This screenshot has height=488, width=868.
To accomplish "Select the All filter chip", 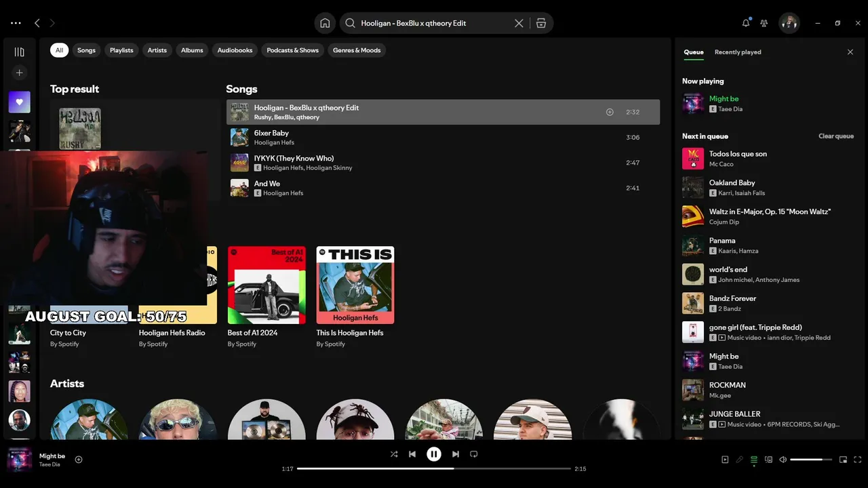I will (59, 50).
